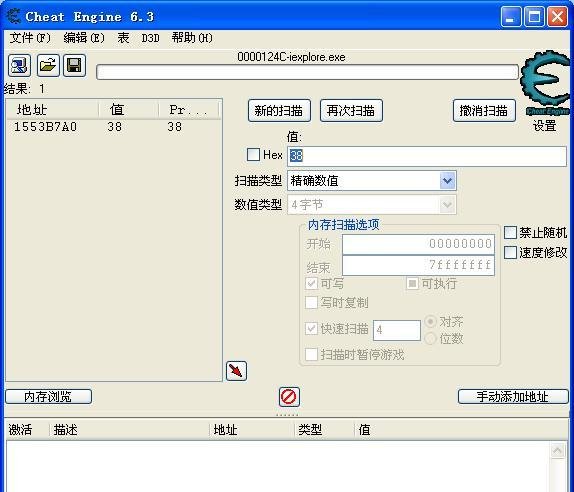
Task: Toggle the Hex checkbox
Action: pos(253,154)
